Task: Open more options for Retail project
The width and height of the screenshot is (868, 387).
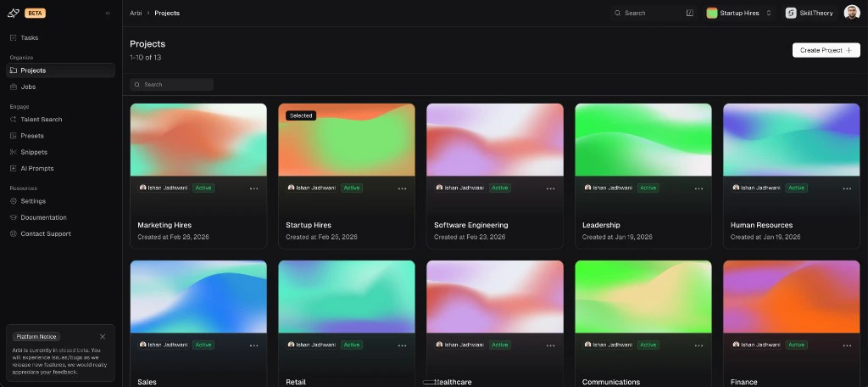Action: point(403,345)
